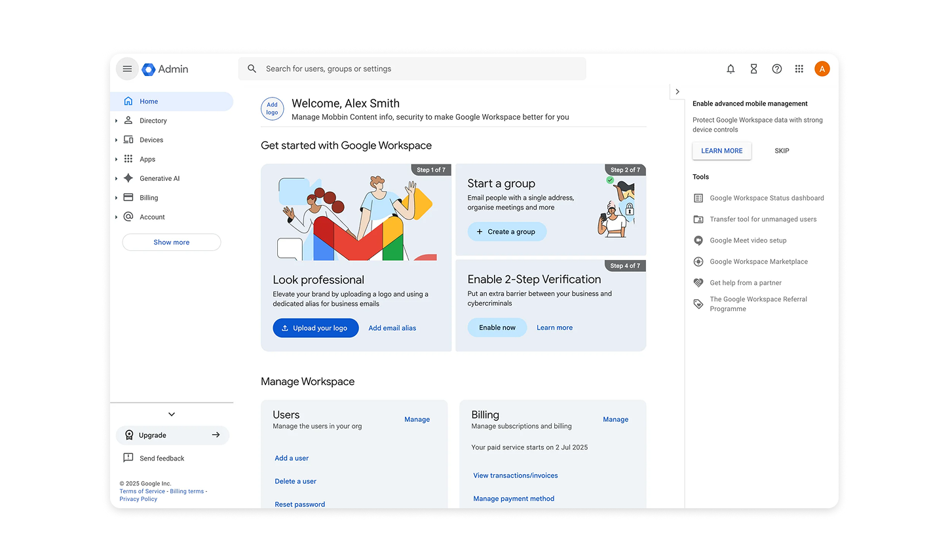Expand the Billing tree arrow
The height and width of the screenshot is (560, 950).
pyautogui.click(x=117, y=198)
